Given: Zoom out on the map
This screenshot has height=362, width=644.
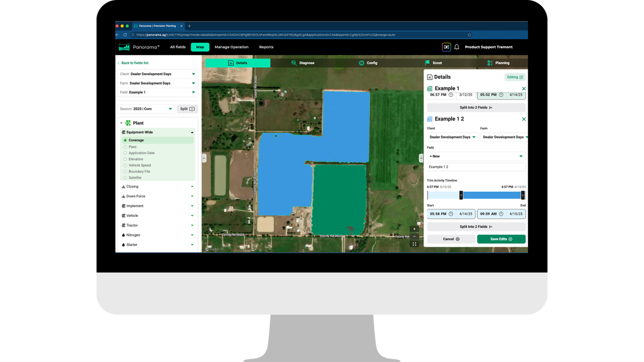Looking at the screenshot, I should [415, 236].
